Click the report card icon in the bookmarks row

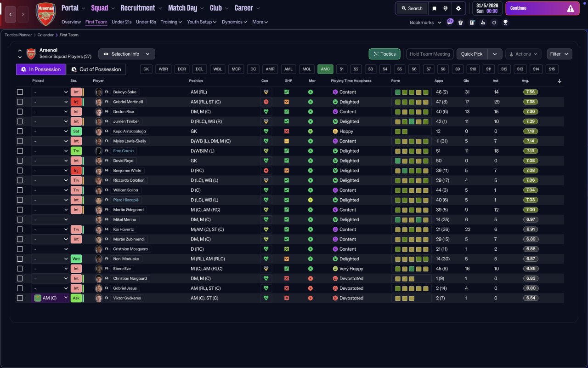(x=472, y=23)
